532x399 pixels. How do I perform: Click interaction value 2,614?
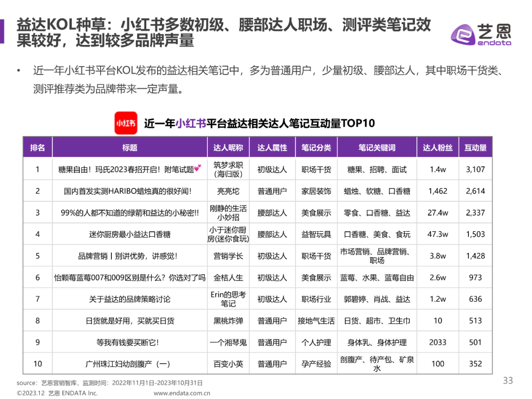click(475, 191)
